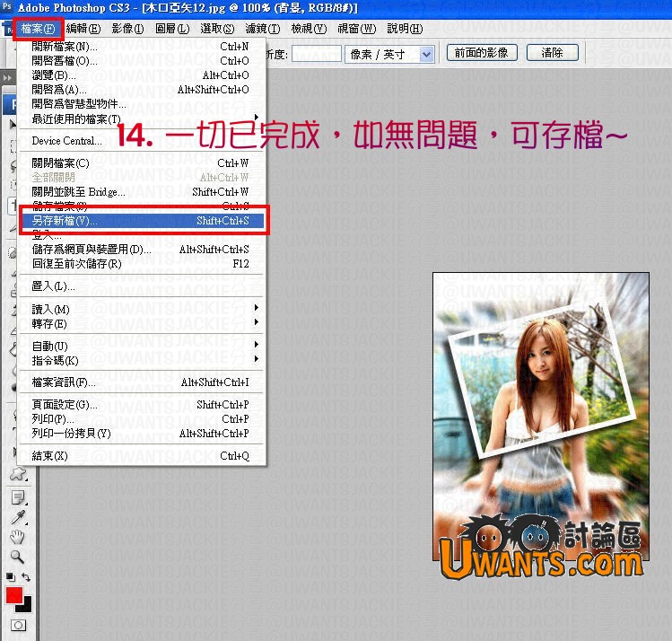This screenshot has height=641, width=672.
Task: Choose 結束(X) to quit Photoshop
Action: point(141,456)
